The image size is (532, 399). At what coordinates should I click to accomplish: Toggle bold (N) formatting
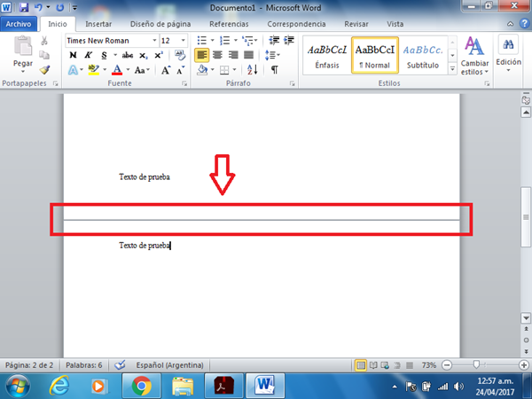(73, 55)
